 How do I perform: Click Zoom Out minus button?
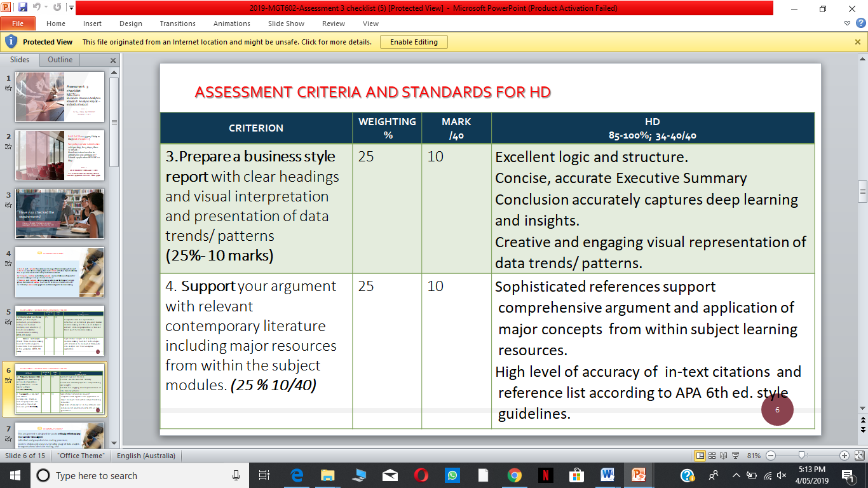tap(771, 456)
